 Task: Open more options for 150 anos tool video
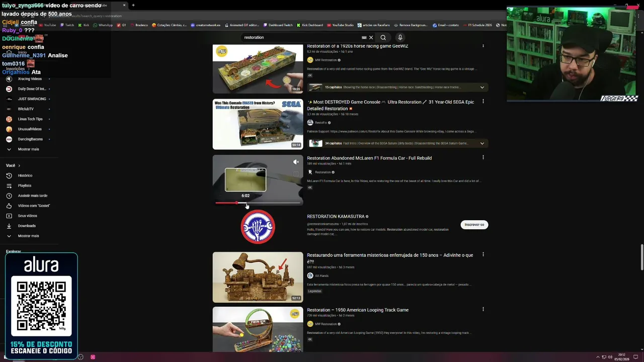pos(483,254)
